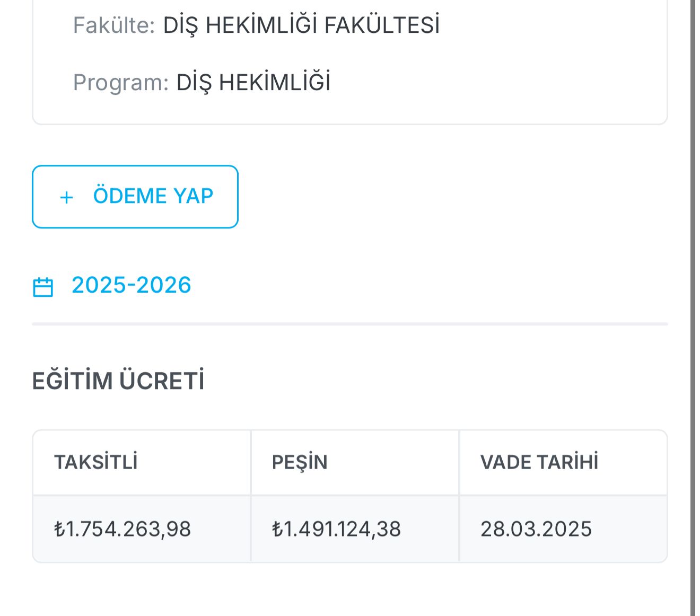The height and width of the screenshot is (616, 700).
Task: Click the vertical scrollbar at right edge
Action: coord(693,308)
